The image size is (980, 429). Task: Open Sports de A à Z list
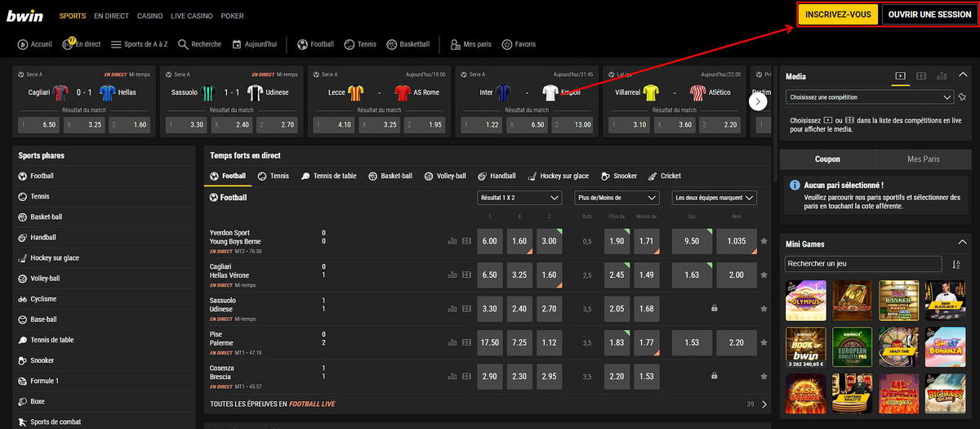pyautogui.click(x=140, y=44)
